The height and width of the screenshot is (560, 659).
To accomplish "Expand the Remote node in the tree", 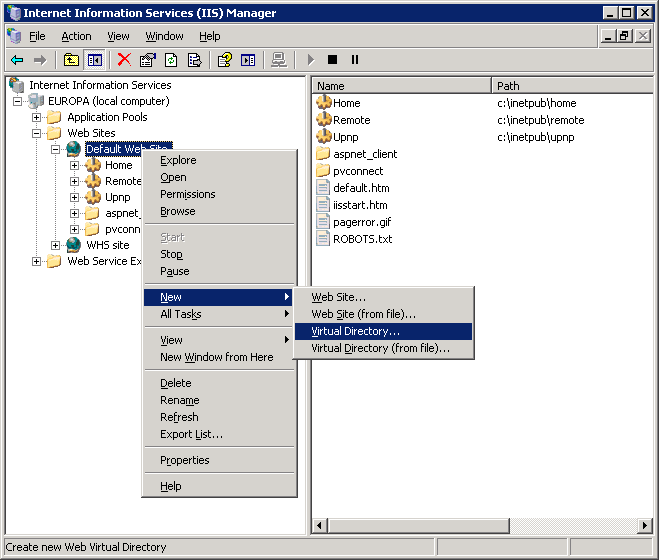I will pos(74,181).
